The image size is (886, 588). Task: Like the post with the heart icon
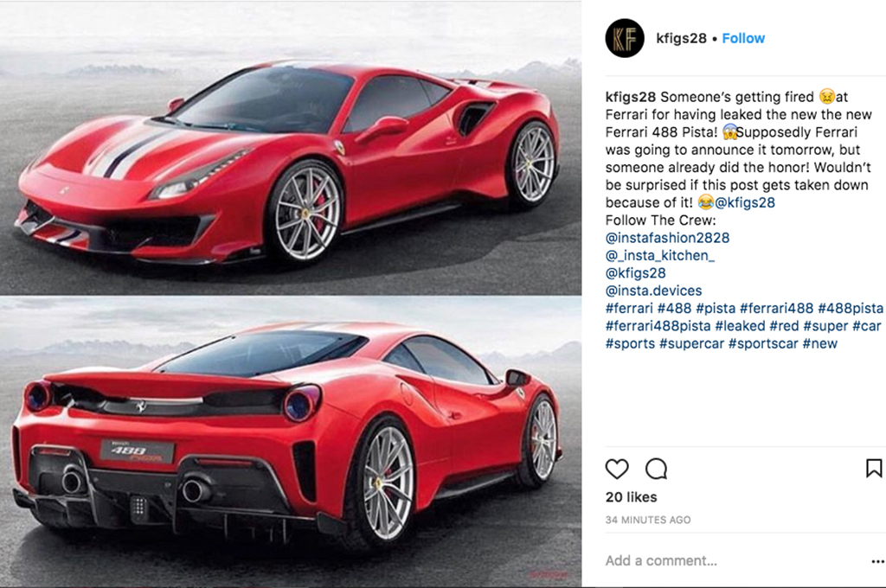pos(616,469)
